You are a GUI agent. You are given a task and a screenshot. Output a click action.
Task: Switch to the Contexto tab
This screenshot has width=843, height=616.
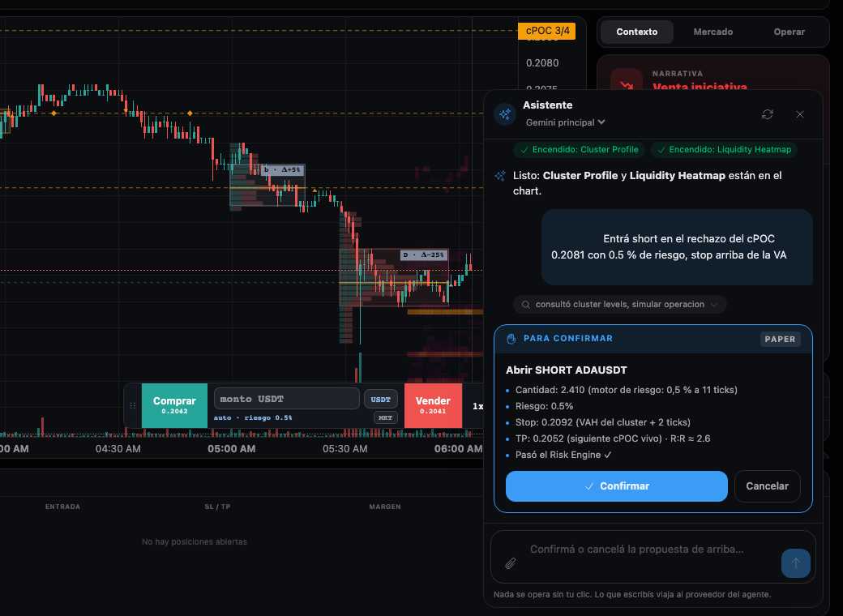point(637,32)
